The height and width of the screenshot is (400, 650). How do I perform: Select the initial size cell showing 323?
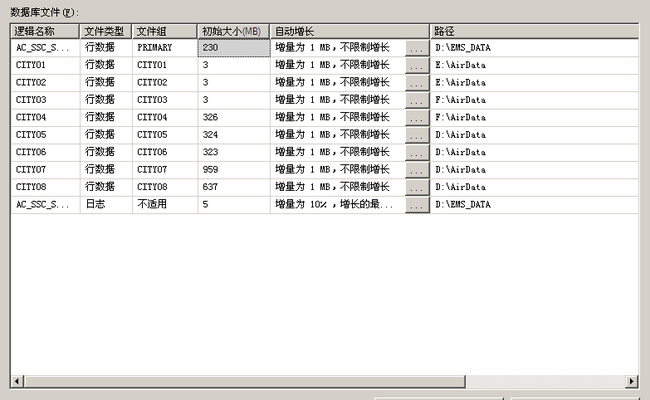coord(234,152)
